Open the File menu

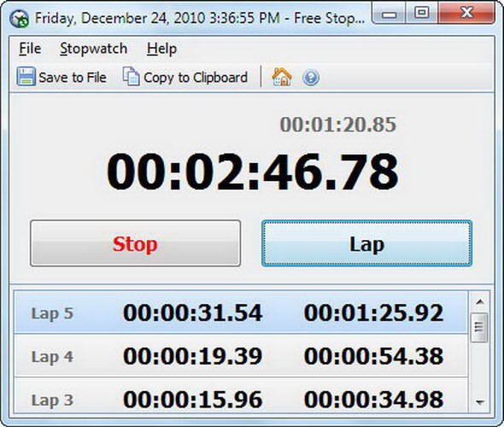30,49
